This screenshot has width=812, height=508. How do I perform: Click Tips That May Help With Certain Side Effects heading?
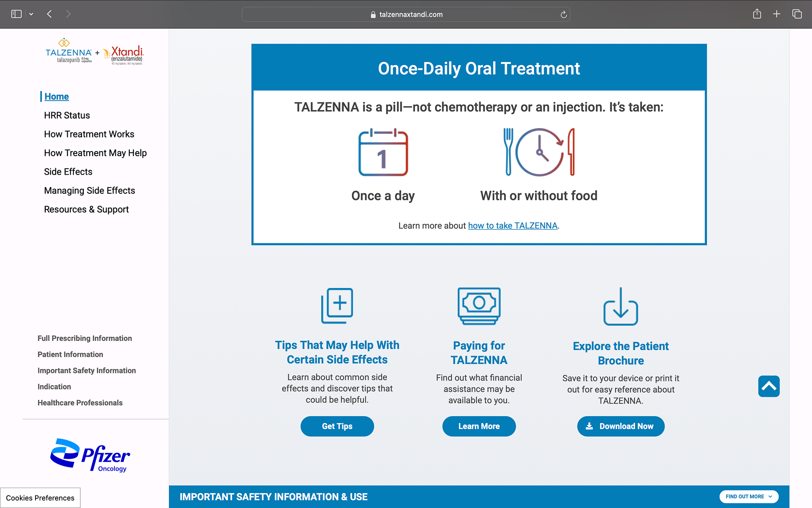(337, 352)
